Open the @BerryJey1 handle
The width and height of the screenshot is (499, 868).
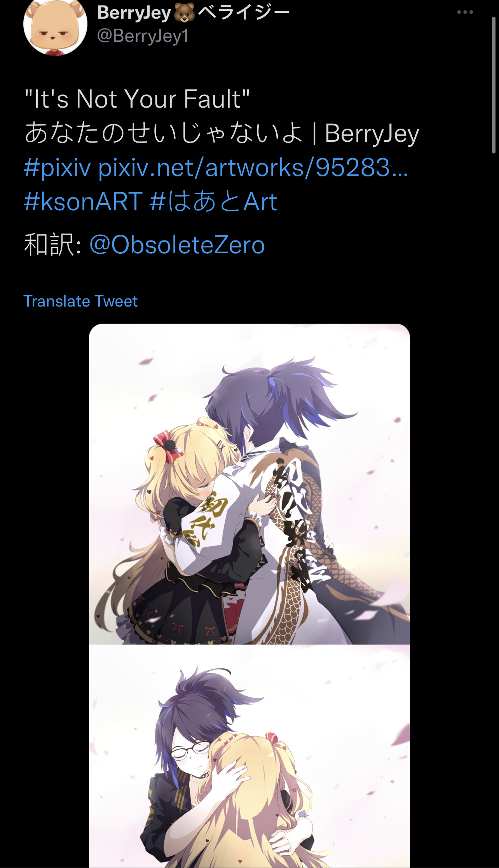143,36
